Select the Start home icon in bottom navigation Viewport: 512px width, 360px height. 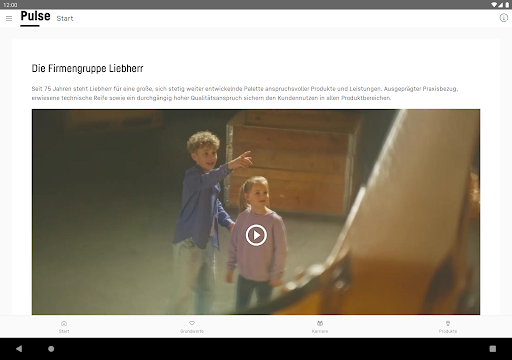[64, 323]
